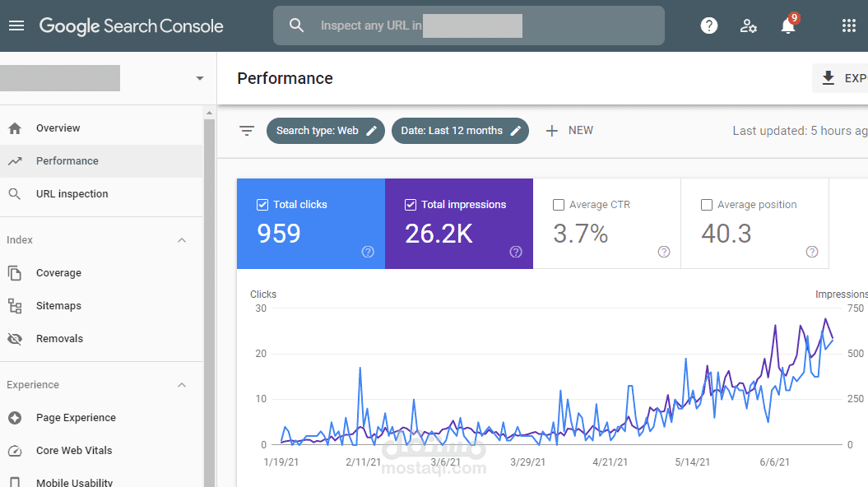The height and width of the screenshot is (487, 868).
Task: Click the Total clicks value 959
Action: click(x=278, y=234)
